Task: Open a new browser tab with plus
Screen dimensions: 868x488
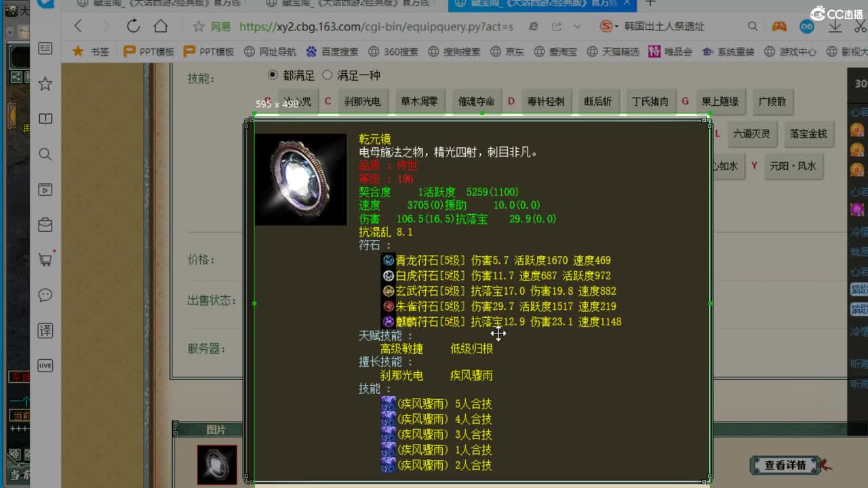Action: click(x=650, y=3)
